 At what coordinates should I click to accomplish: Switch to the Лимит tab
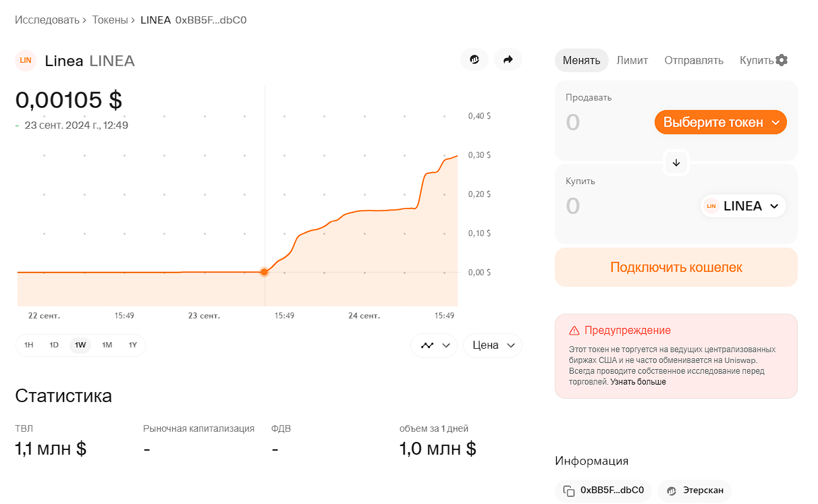tap(632, 59)
